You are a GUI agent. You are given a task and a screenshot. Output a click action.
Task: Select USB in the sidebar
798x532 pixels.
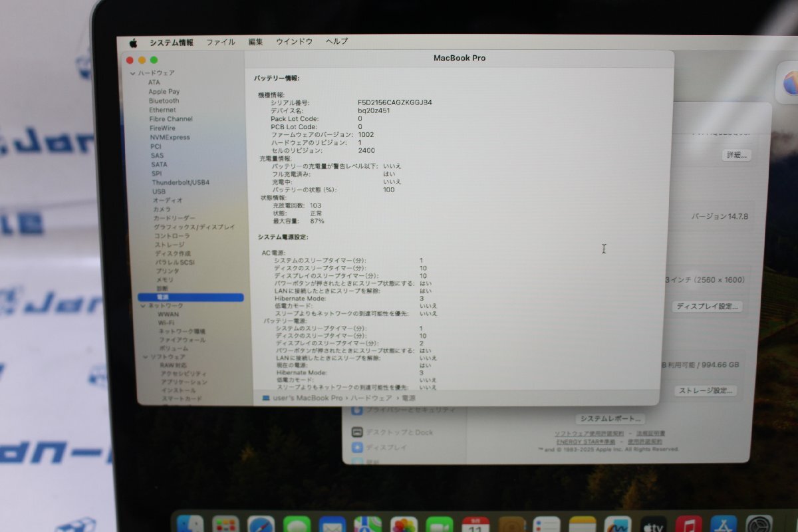[159, 192]
